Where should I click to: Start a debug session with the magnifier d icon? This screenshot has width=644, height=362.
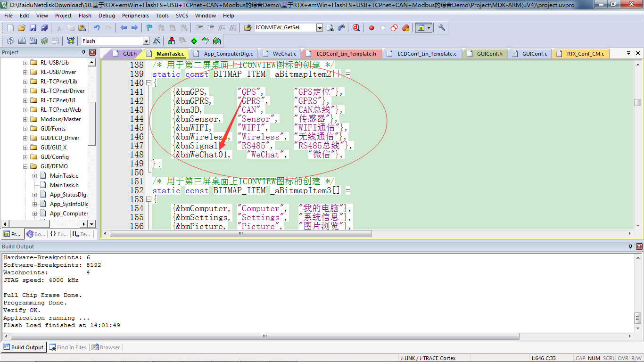pyautogui.click(x=356, y=28)
